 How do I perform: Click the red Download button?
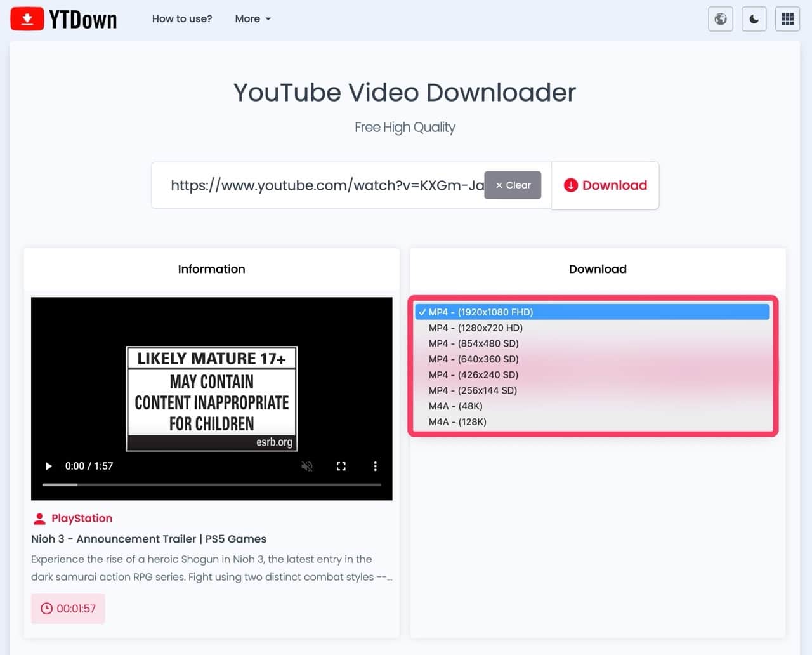pos(605,185)
